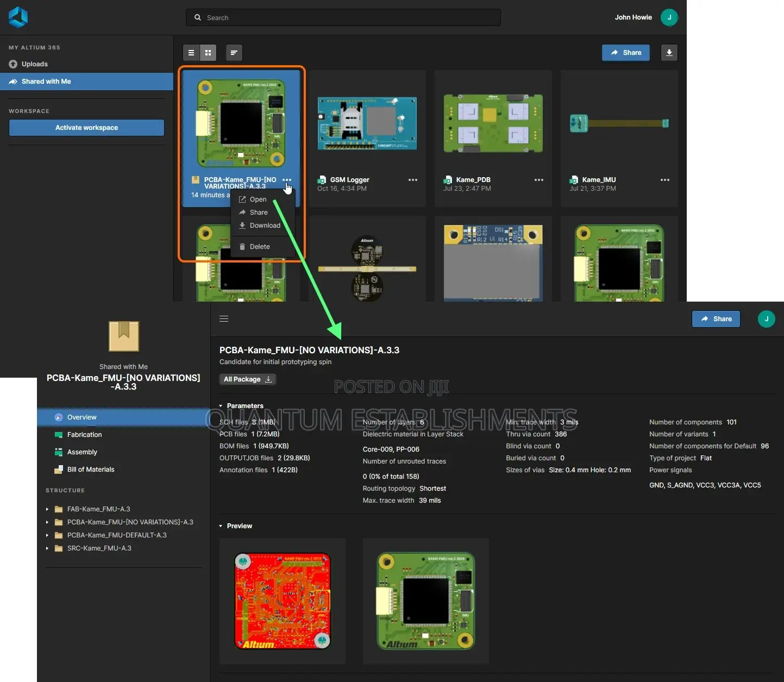This screenshot has width=784, height=682.
Task: Select the PCBA-Kame_FMU-DEFAULT-A.3 folder row
Action: pos(124,535)
